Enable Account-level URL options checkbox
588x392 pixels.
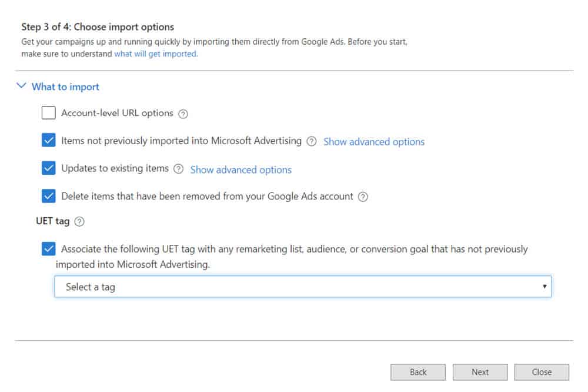pyautogui.click(x=48, y=112)
